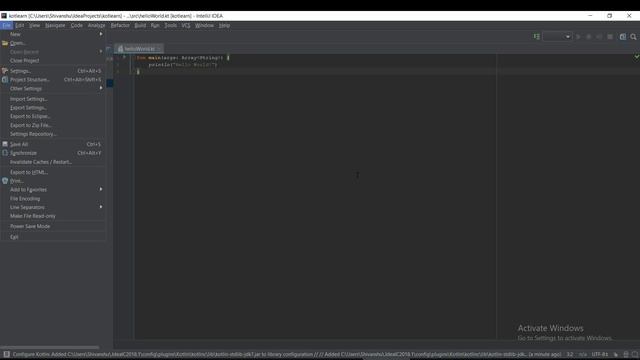Click Run with Coverage toolbar icon
Image resolution: width=640 pixels, height=360 pixels.
tap(599, 37)
